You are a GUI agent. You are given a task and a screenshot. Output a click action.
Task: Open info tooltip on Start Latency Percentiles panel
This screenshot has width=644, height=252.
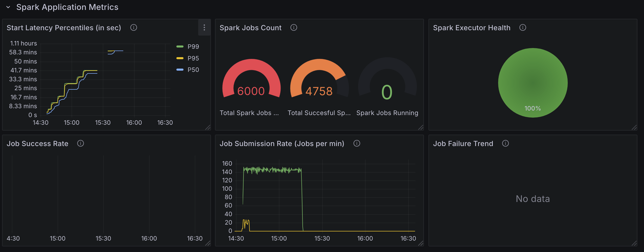134,27
